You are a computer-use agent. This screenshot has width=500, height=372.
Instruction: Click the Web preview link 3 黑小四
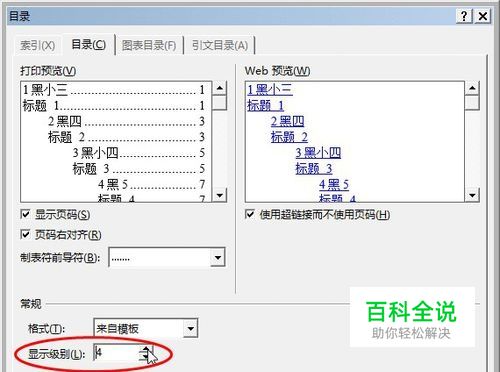pos(318,153)
